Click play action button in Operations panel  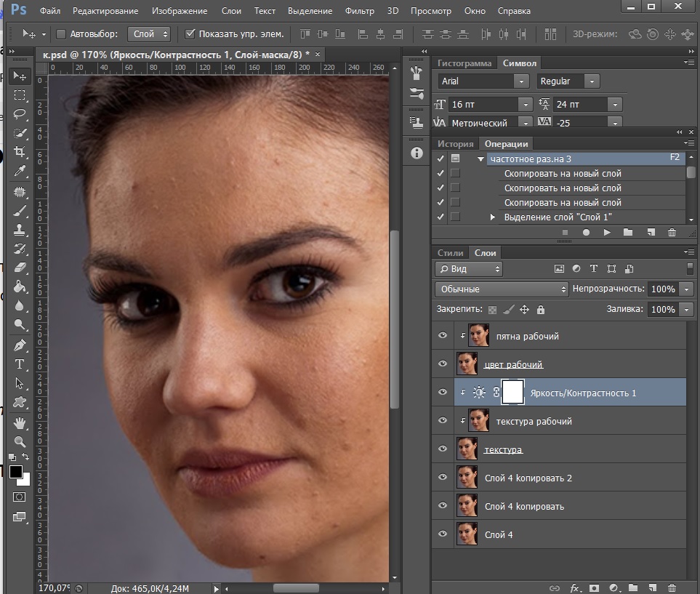click(607, 232)
